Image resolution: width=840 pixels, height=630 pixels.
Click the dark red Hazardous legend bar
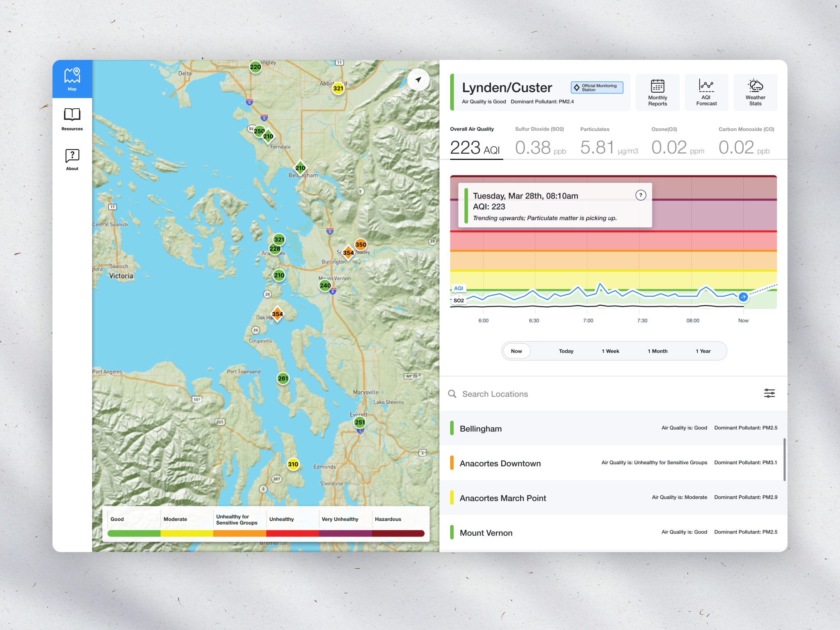pos(398,533)
